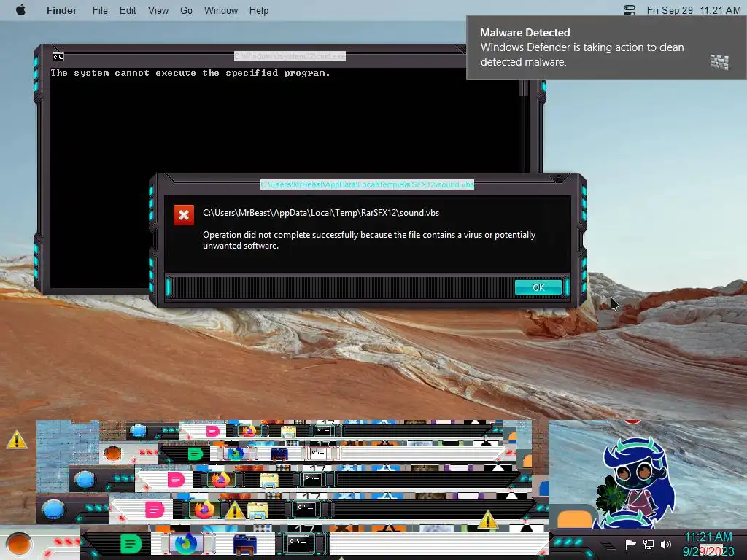Click the 'system cannot execute' console line

pyautogui.click(x=190, y=73)
